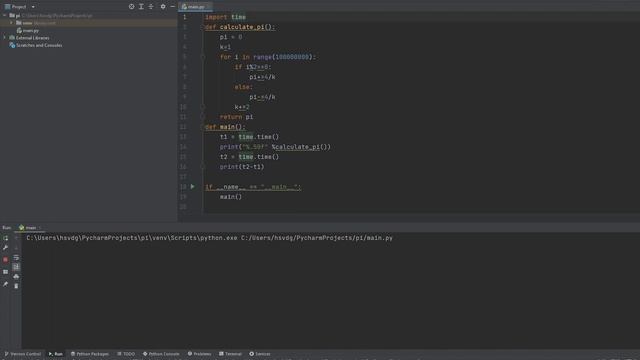The height and width of the screenshot is (360, 640).
Task: Click the run gutter arrow beside the __name__ check
Action: [x=193, y=187]
